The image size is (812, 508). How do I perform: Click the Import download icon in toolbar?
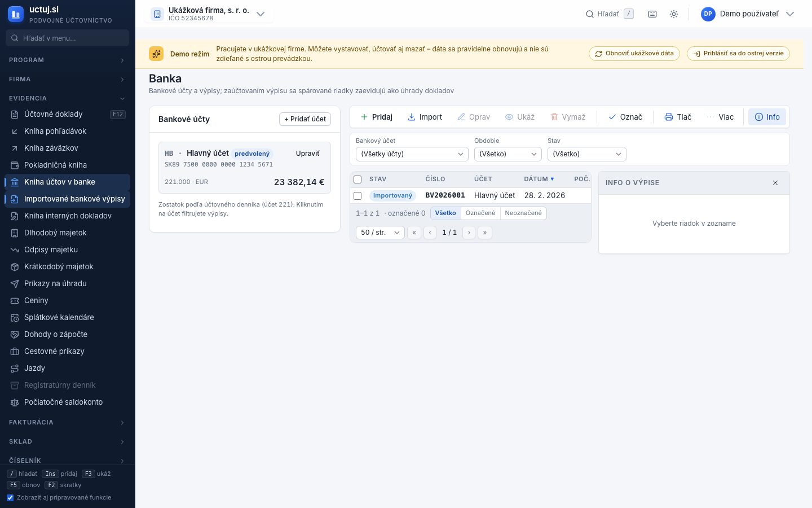pyautogui.click(x=412, y=117)
